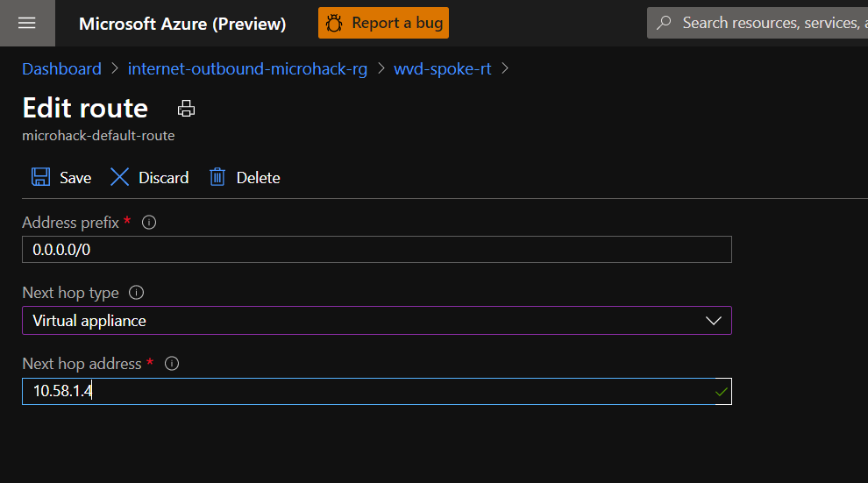Click the Report a bug button
This screenshot has height=483, width=868.
point(383,23)
